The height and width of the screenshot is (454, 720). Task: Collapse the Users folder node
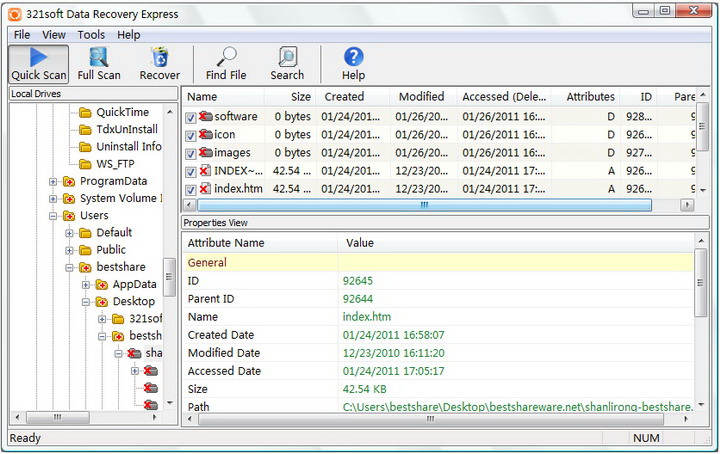[53, 215]
